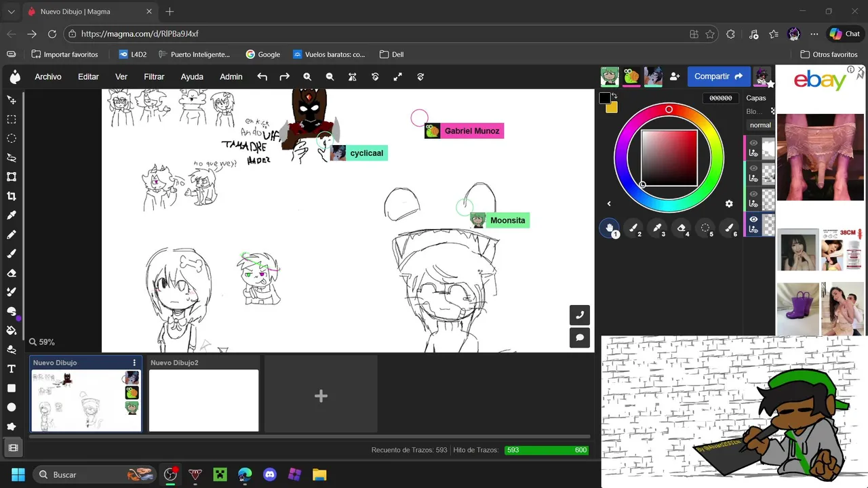Open the Nuevo Dibujo2 artboard thumbnail

[203, 400]
